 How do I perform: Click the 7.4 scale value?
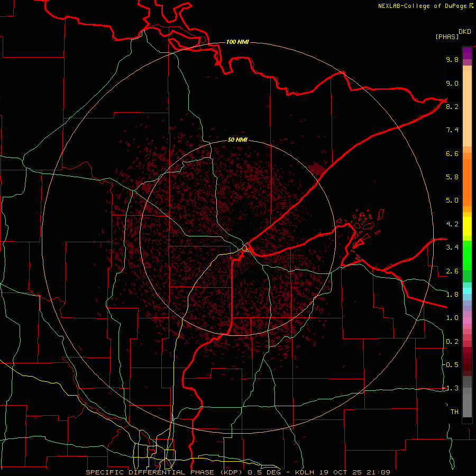point(452,130)
